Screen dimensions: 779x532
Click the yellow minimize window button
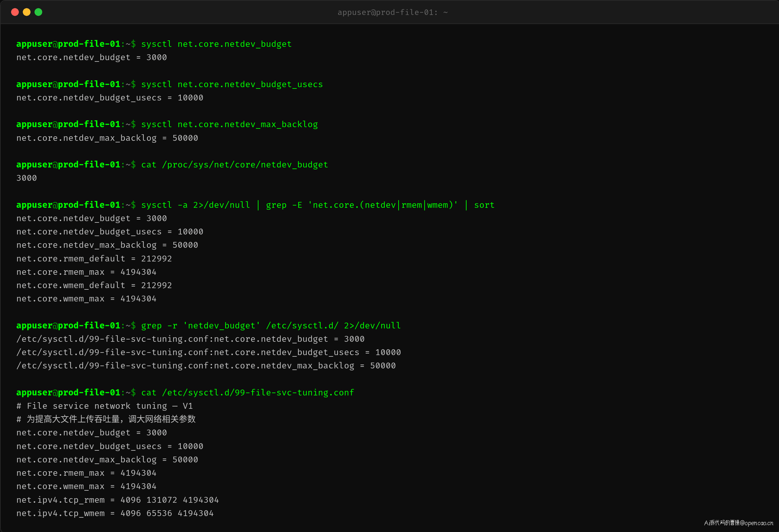26,12
